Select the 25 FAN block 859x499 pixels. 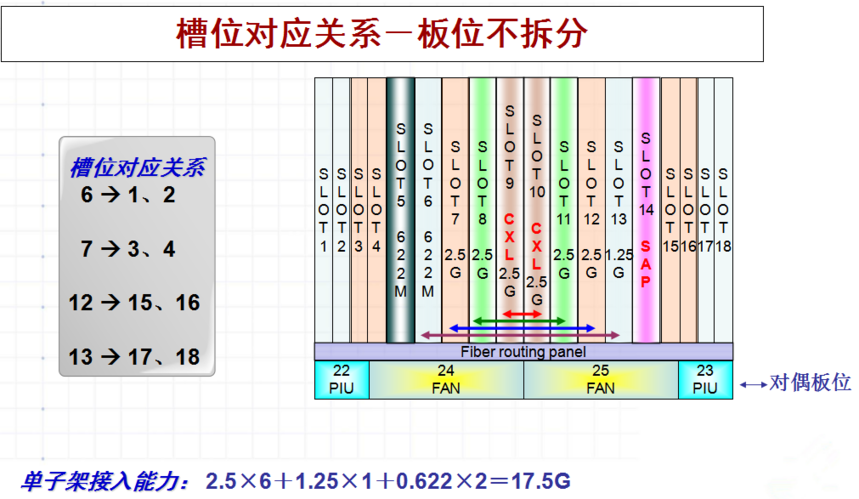[x=601, y=380]
